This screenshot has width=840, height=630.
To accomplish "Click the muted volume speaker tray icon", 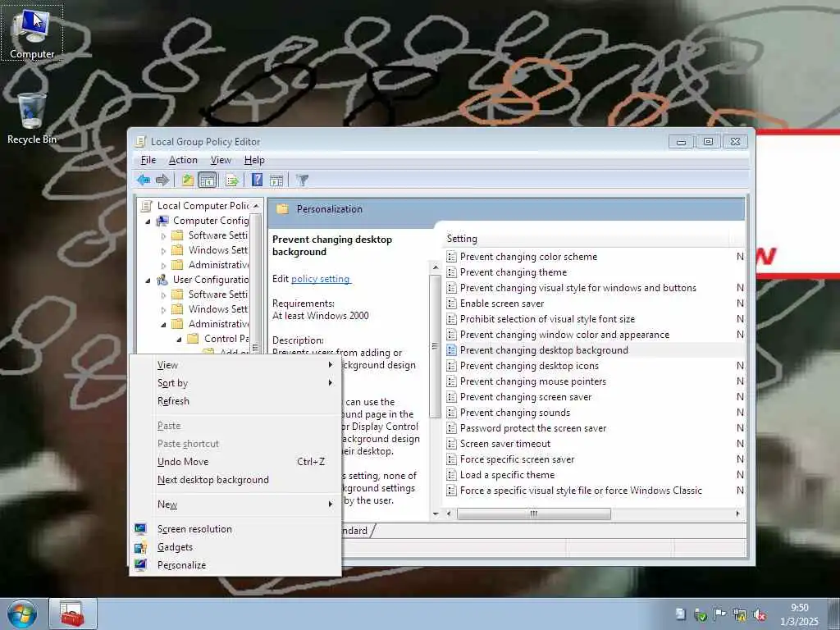I will [759, 615].
